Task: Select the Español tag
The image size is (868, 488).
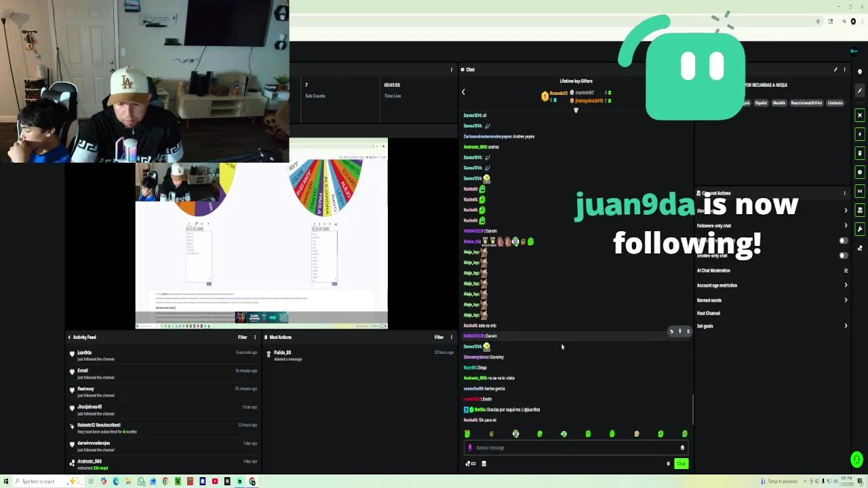Action: (x=761, y=103)
